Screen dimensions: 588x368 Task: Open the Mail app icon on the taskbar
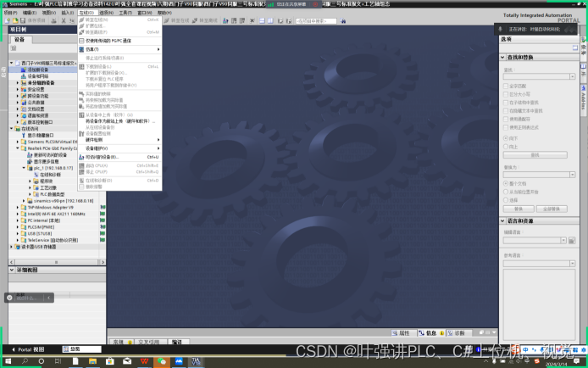[127, 361]
